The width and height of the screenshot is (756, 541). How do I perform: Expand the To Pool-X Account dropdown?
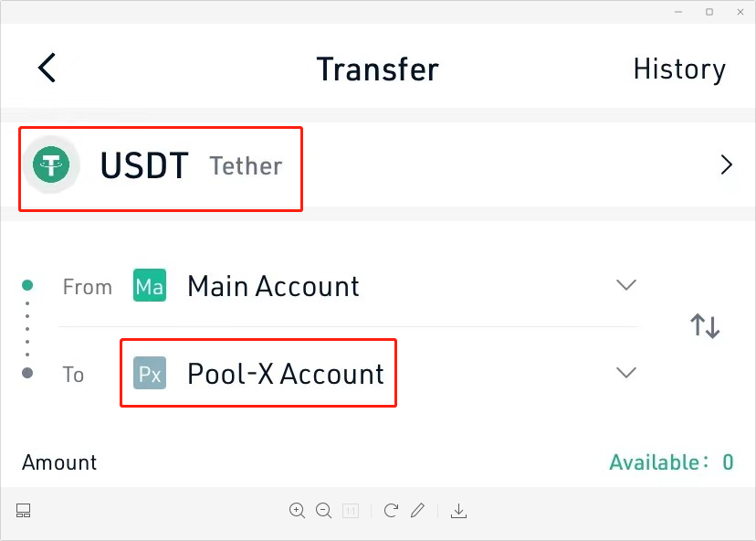pyautogui.click(x=625, y=373)
